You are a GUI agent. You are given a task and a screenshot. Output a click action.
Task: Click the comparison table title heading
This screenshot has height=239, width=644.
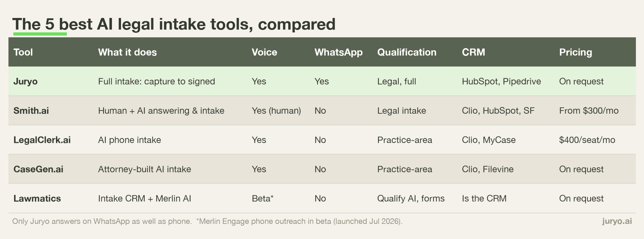coord(174,24)
